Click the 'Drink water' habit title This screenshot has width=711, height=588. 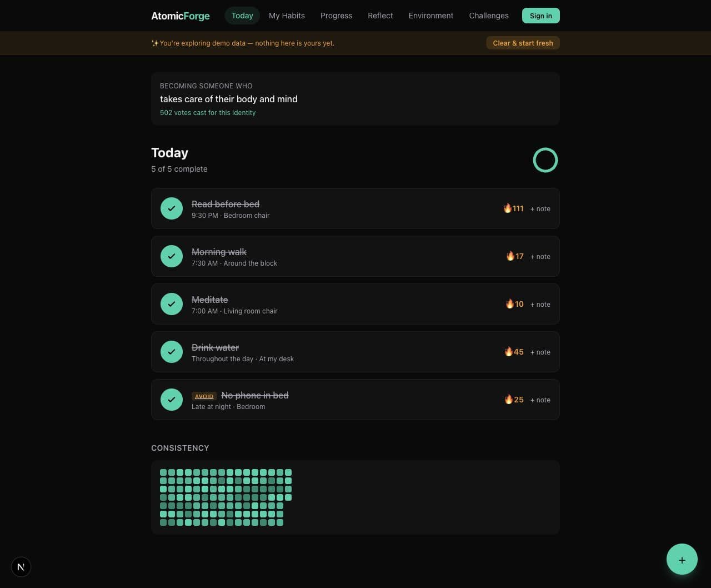[x=215, y=347]
